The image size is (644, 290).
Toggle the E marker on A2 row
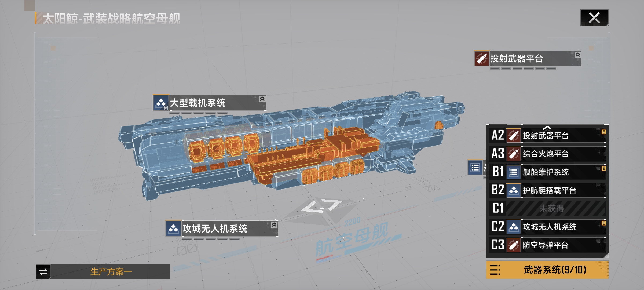(x=603, y=132)
